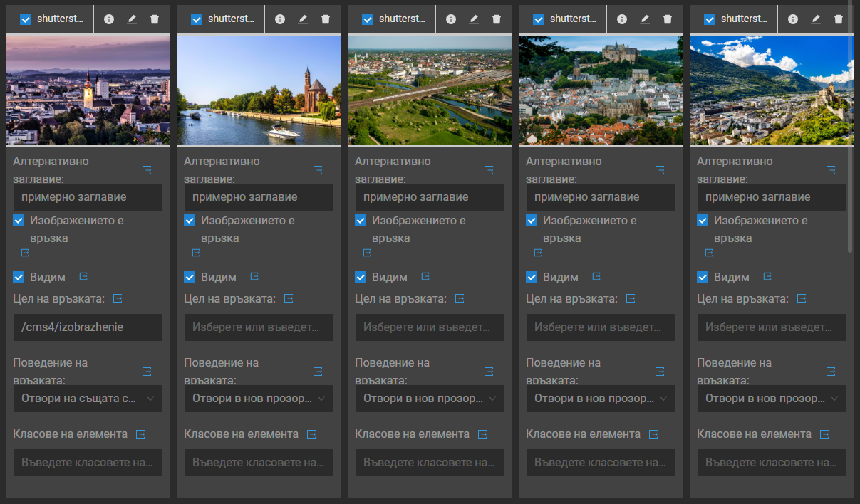Click the trash icon on the mountain valley card
Image resolution: width=860 pixels, height=504 pixels.
[839, 19]
